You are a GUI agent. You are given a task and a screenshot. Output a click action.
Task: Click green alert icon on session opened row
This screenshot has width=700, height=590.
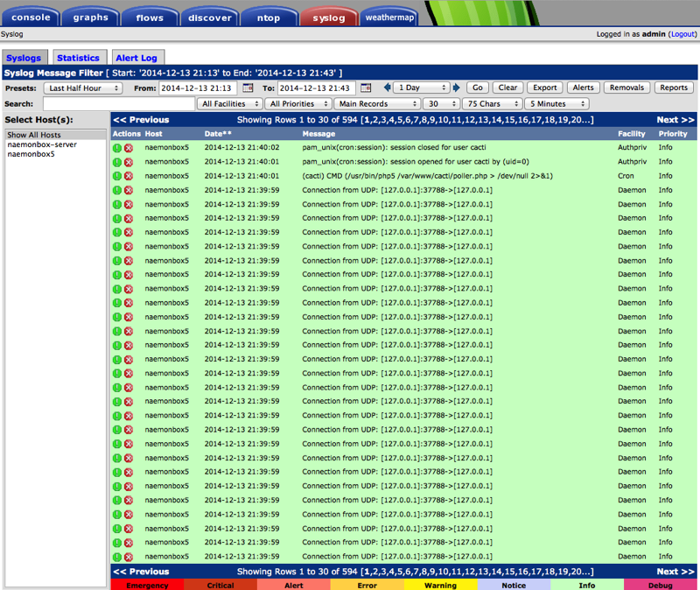(x=117, y=162)
